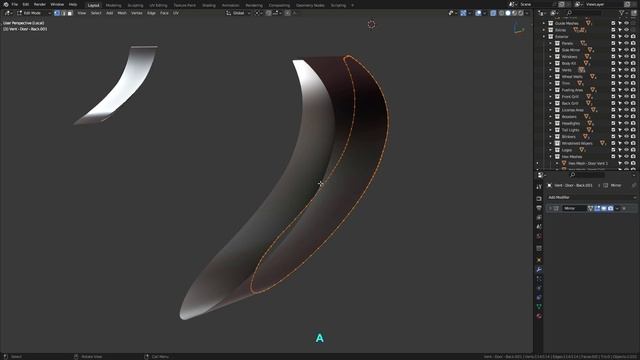Expand the Panels collection
The image size is (640, 360).
tap(550, 43)
